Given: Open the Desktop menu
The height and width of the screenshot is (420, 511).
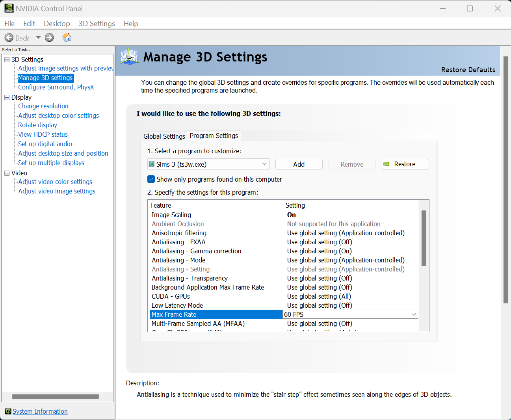Looking at the screenshot, I should coord(57,24).
